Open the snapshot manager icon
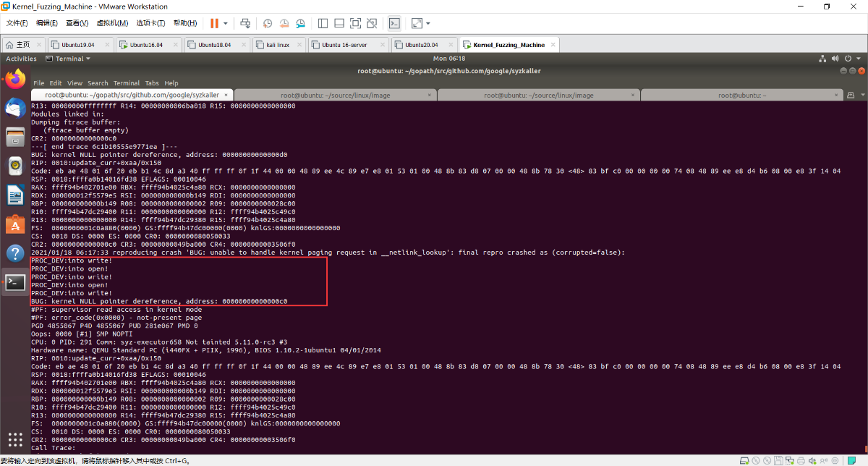The height and width of the screenshot is (466, 868). (x=299, y=23)
